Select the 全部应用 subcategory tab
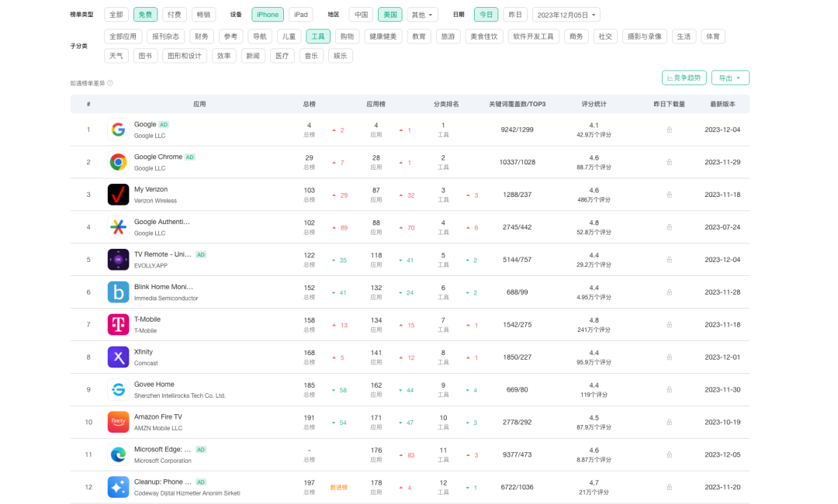This screenshot has height=504, width=838. (123, 36)
